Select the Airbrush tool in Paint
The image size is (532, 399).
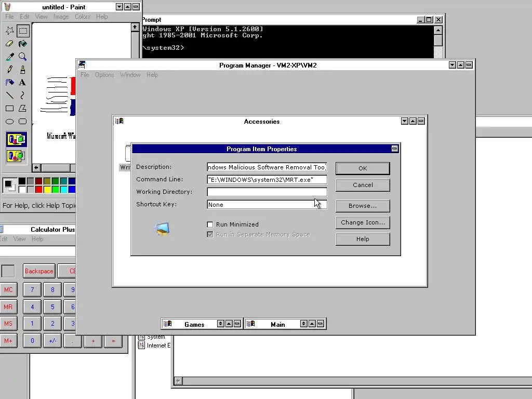[9, 83]
